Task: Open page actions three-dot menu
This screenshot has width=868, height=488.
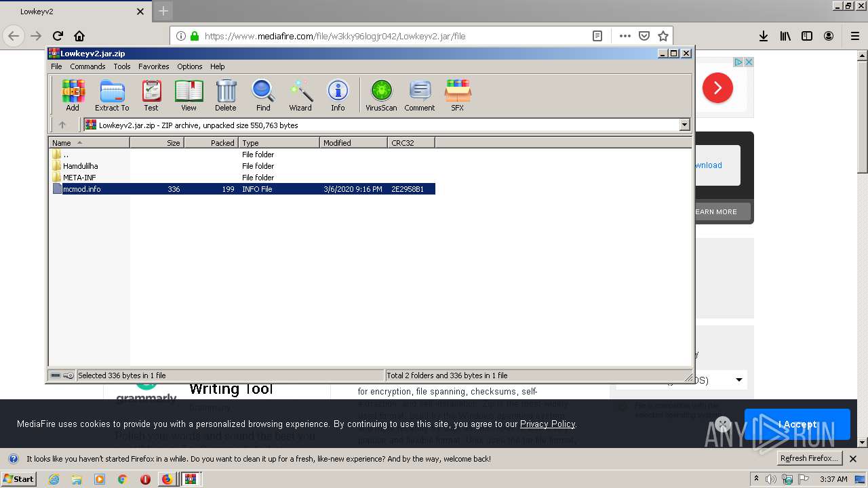Action: click(x=625, y=36)
